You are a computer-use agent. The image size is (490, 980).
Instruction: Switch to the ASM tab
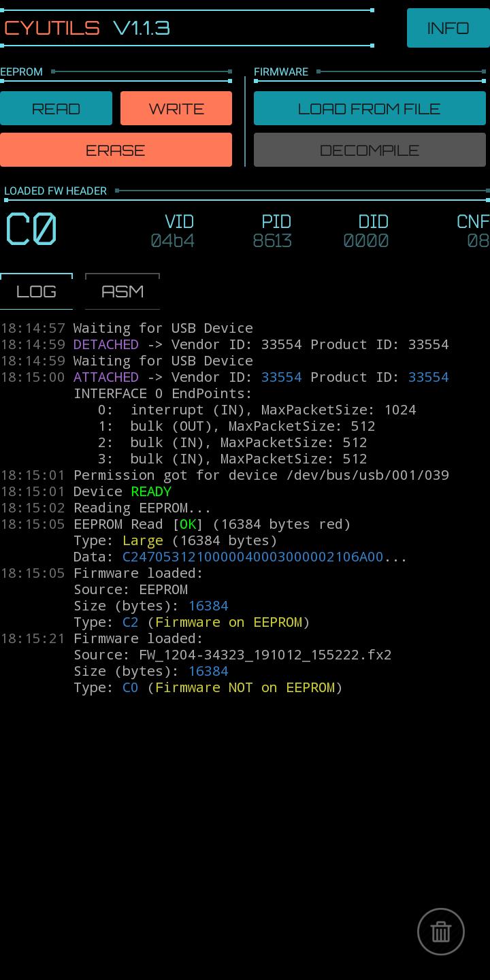pyautogui.click(x=122, y=291)
